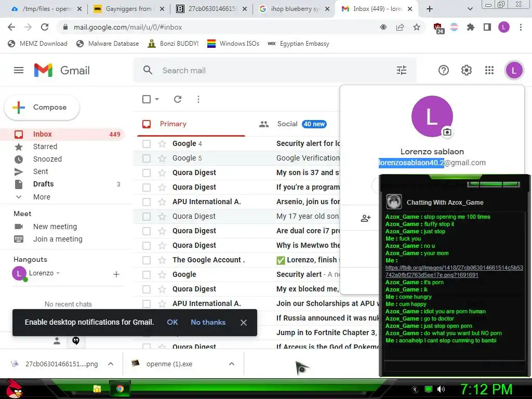Open tbib.org image link in chat
The image size is (532, 399).
pyautogui.click(x=454, y=271)
